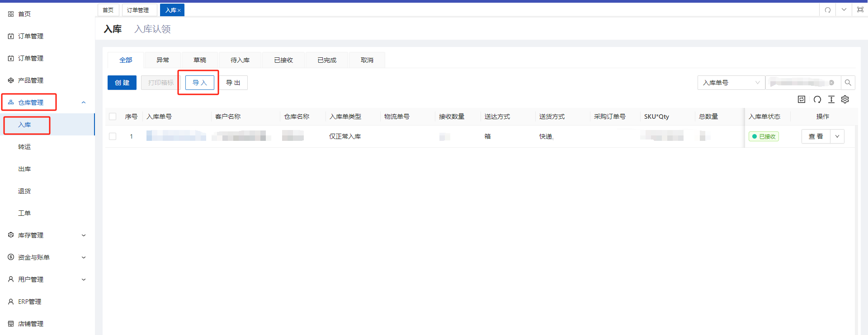Open the 首页 tab in top tab bar
Viewport: 868px width, 335px height.
(108, 10)
